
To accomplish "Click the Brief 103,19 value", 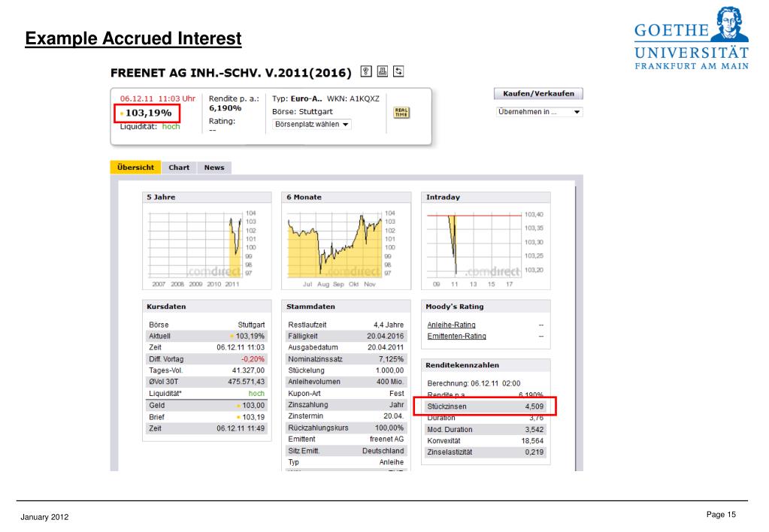I will pyautogui.click(x=252, y=417).
